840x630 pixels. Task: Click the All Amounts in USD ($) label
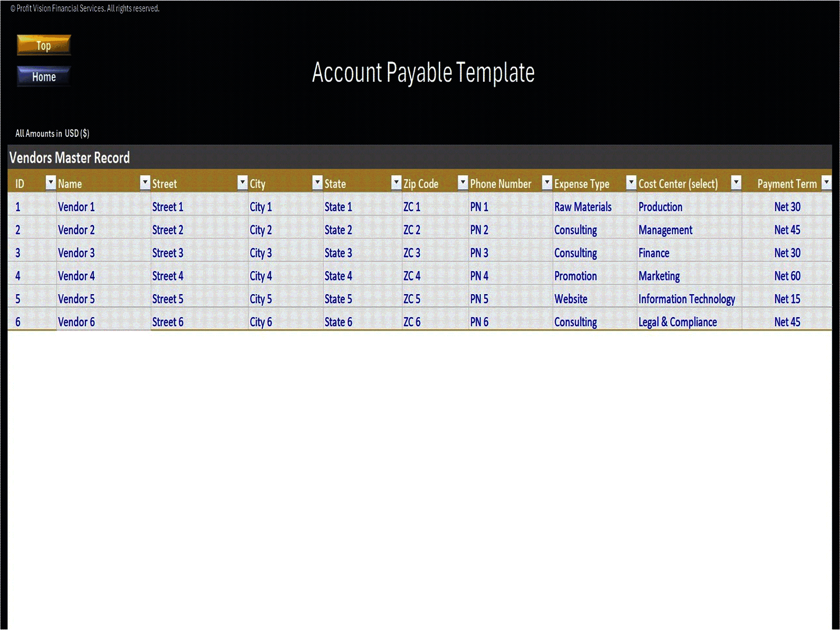click(52, 133)
